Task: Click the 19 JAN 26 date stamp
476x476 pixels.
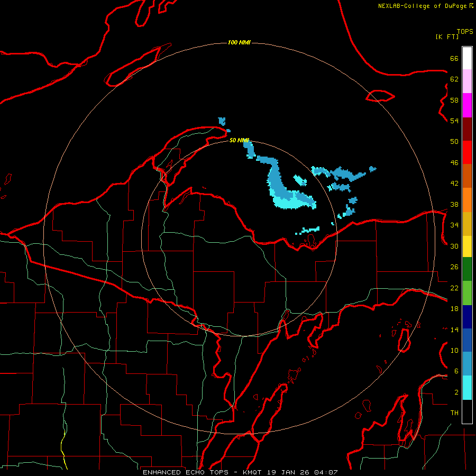Action: [x=288, y=472]
